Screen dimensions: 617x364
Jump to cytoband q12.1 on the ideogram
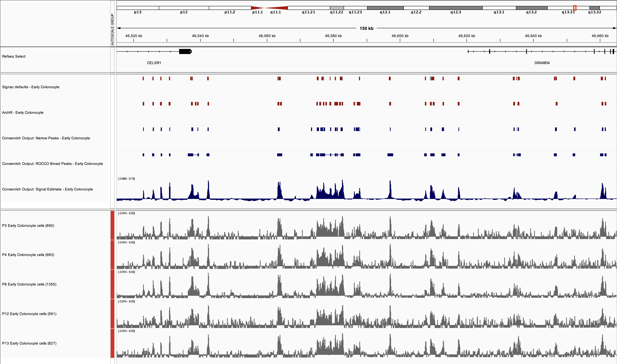click(385, 8)
